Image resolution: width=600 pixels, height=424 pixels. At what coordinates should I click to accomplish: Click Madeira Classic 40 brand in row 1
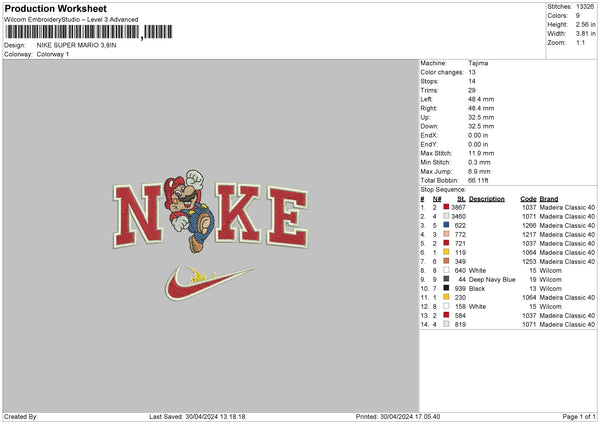pos(567,207)
